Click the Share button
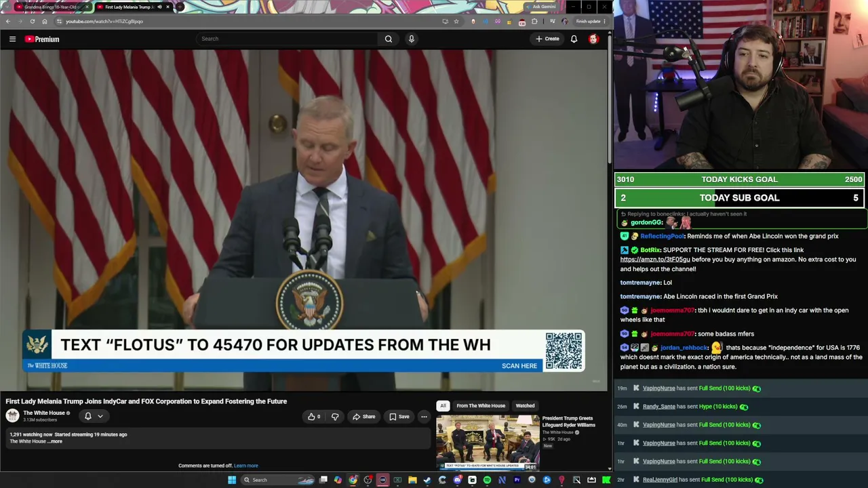Image resolution: width=868 pixels, height=488 pixels. (x=364, y=417)
